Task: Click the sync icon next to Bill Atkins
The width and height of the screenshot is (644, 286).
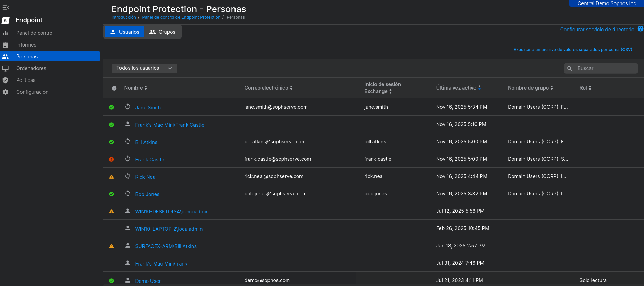Action: pos(128,142)
